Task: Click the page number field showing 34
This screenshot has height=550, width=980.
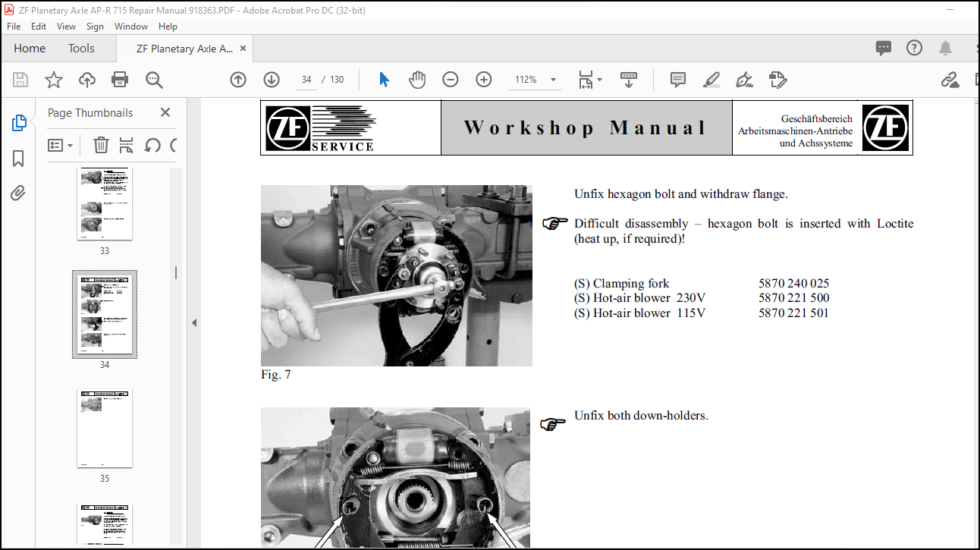Action: 306,80
